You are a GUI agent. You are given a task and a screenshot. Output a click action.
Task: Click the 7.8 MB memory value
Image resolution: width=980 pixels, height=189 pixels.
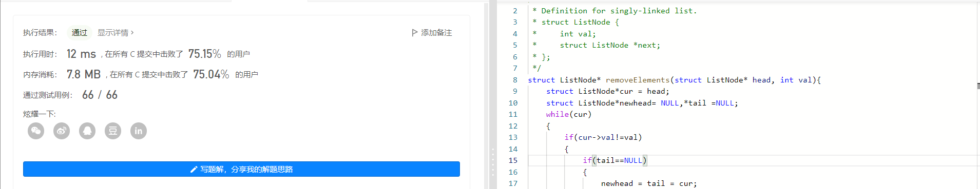tap(84, 74)
